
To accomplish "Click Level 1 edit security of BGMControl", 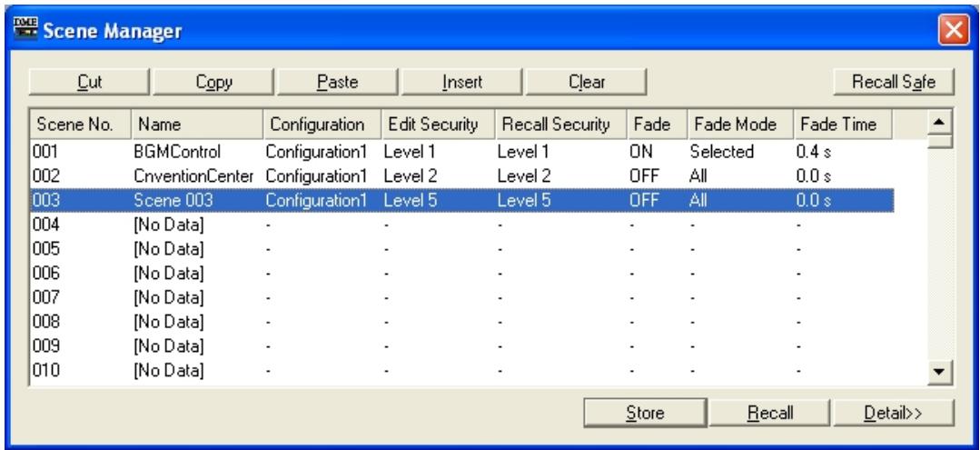I will [411, 152].
